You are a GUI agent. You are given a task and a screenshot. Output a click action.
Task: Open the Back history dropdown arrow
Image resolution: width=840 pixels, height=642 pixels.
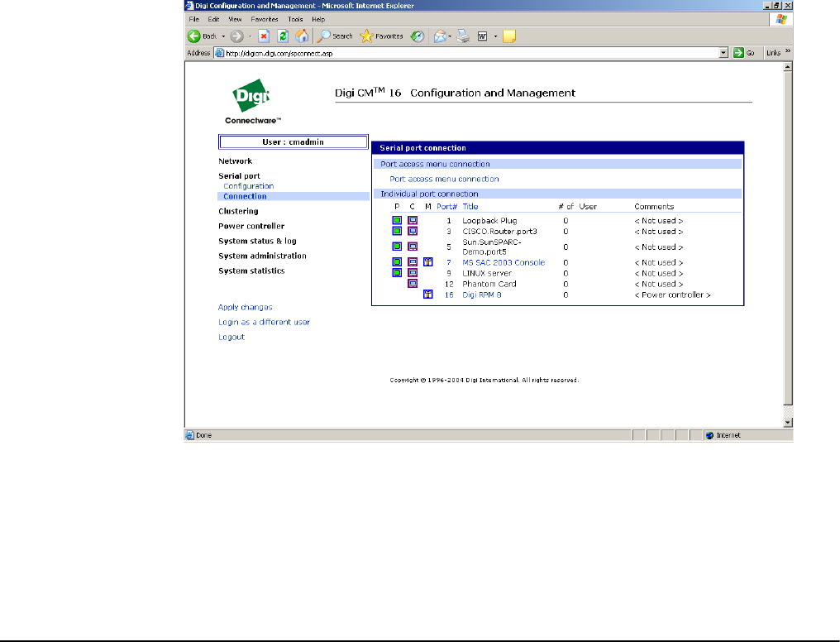223,36
